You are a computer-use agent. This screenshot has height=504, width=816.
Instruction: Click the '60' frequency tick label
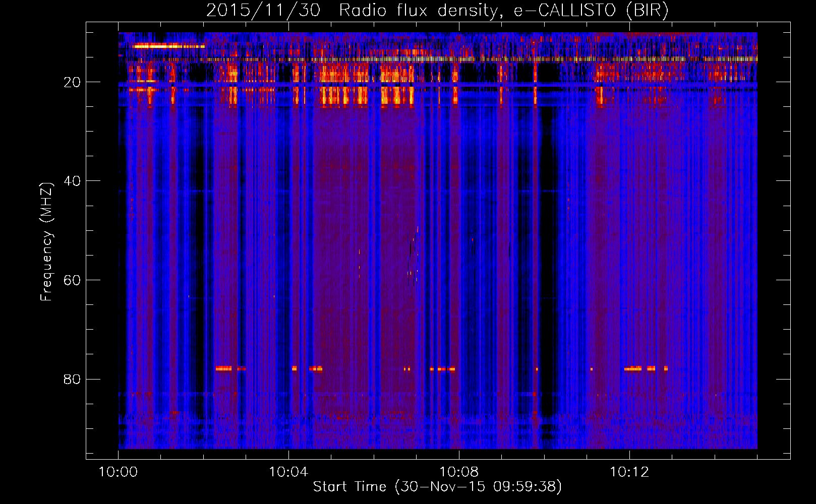[x=73, y=280]
